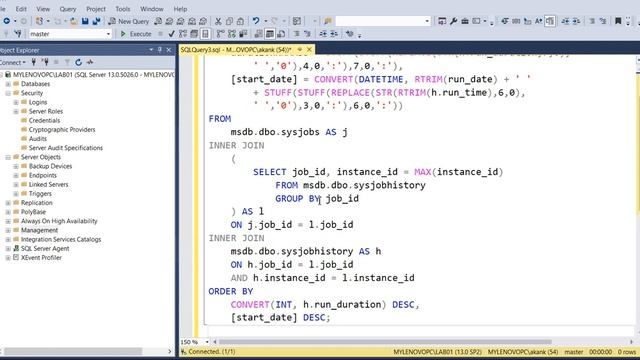This screenshot has width=640, height=360.
Task: Select the Logins folder
Action: coord(38,102)
